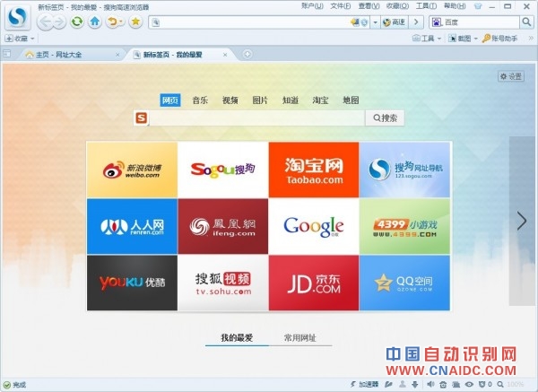This screenshot has width=538, height=392.
Task: Select the 视频 search category
Action: [x=230, y=100]
